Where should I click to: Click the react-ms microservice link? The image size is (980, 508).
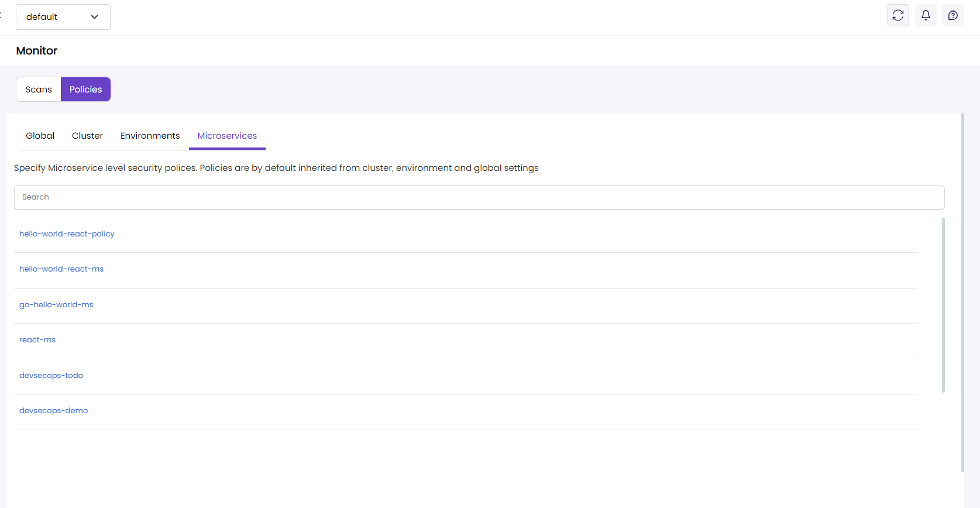pos(37,340)
